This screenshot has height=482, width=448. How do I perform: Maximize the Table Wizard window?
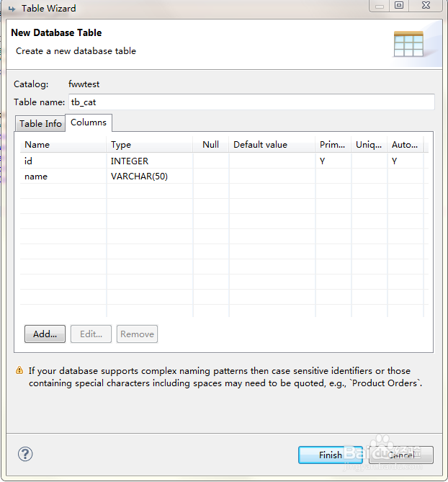[399, 5]
